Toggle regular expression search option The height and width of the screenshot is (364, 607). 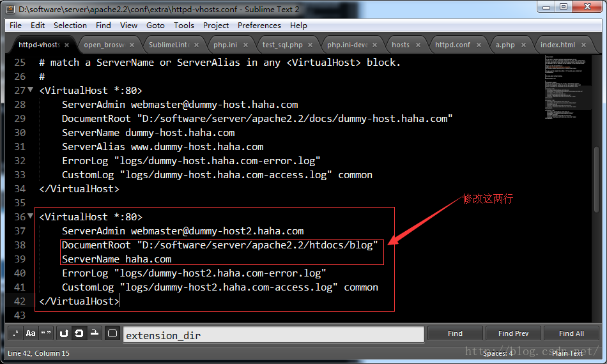click(15, 333)
